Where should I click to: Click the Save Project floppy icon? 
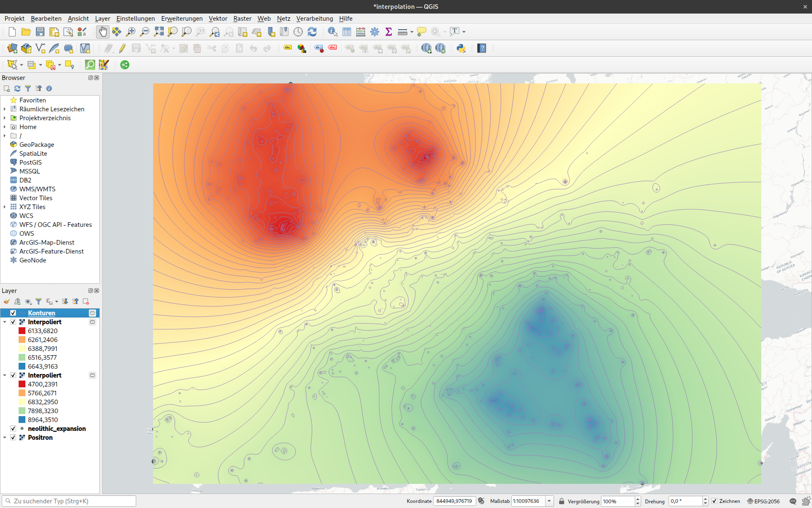[x=40, y=32]
